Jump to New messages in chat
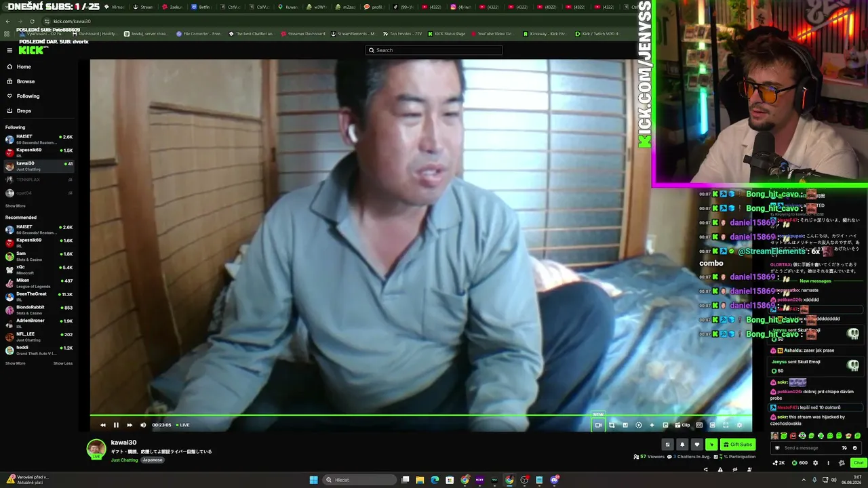Viewport: 868px width, 488px height. [815, 281]
